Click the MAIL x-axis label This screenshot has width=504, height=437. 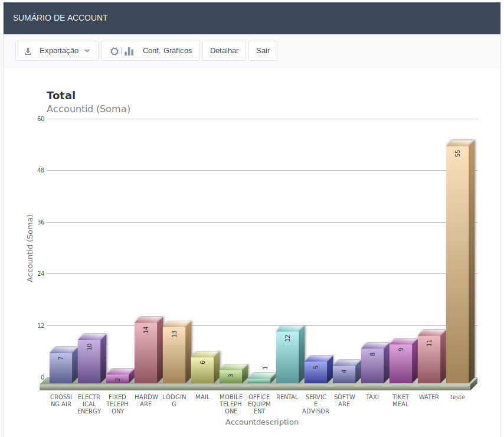point(202,397)
